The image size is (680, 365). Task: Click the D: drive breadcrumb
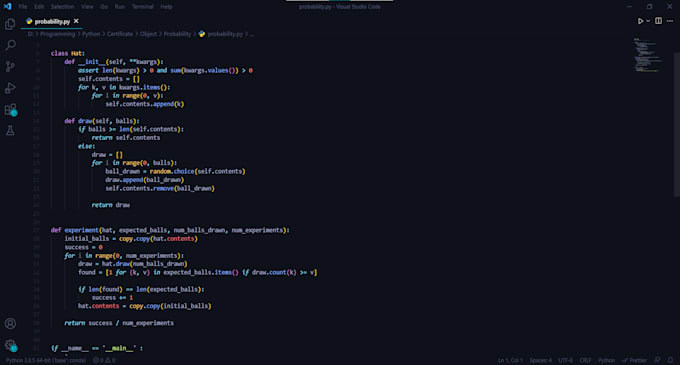pyautogui.click(x=30, y=34)
